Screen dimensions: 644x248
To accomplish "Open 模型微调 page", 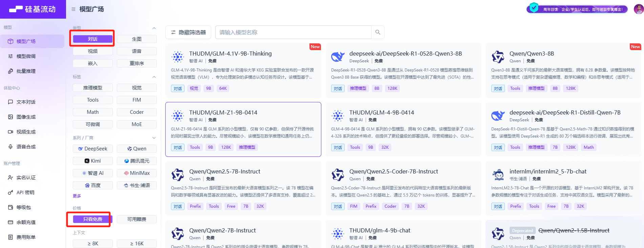I will [x=32, y=56].
